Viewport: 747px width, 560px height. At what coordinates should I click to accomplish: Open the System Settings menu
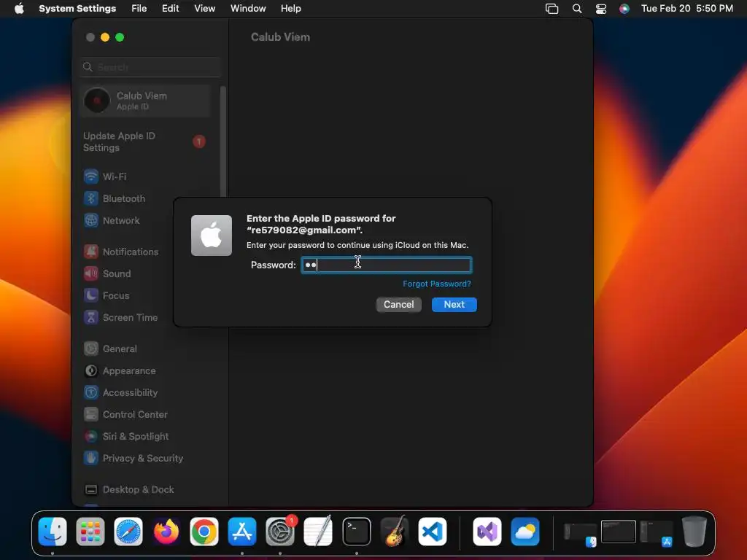[77, 9]
